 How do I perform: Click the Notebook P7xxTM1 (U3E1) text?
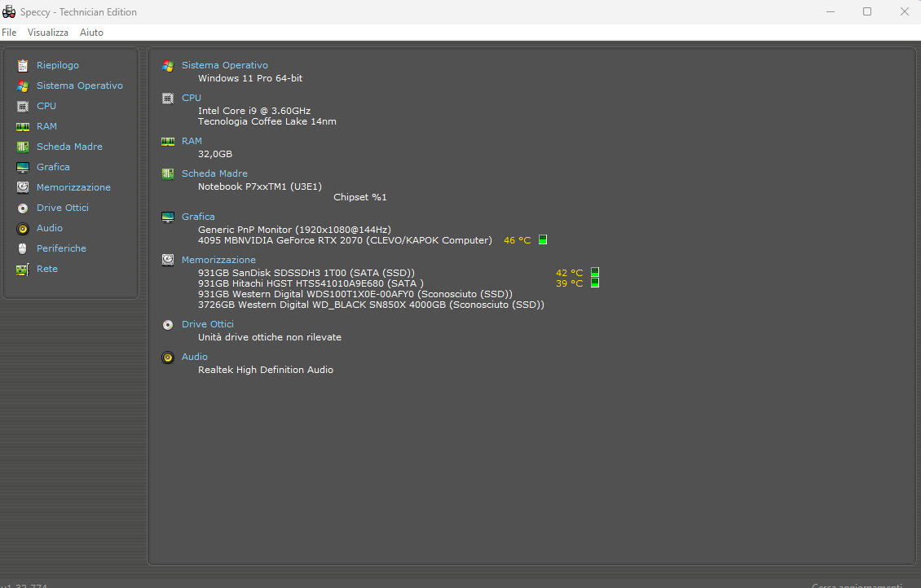click(x=260, y=186)
